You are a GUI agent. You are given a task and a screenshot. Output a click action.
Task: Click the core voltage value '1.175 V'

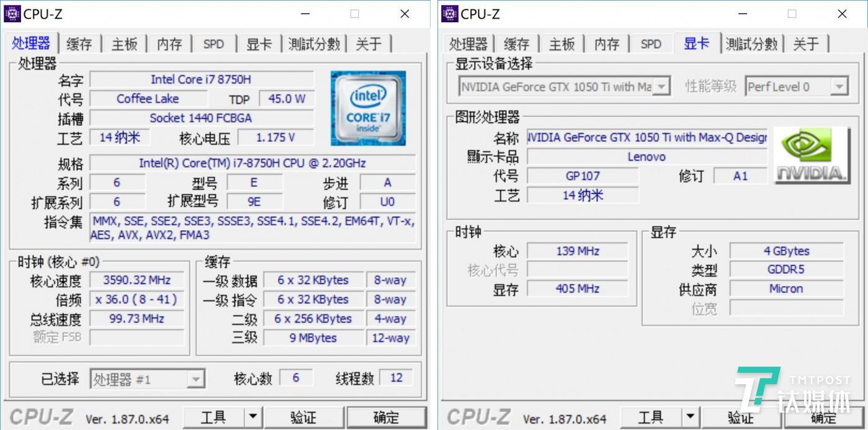[275, 137]
